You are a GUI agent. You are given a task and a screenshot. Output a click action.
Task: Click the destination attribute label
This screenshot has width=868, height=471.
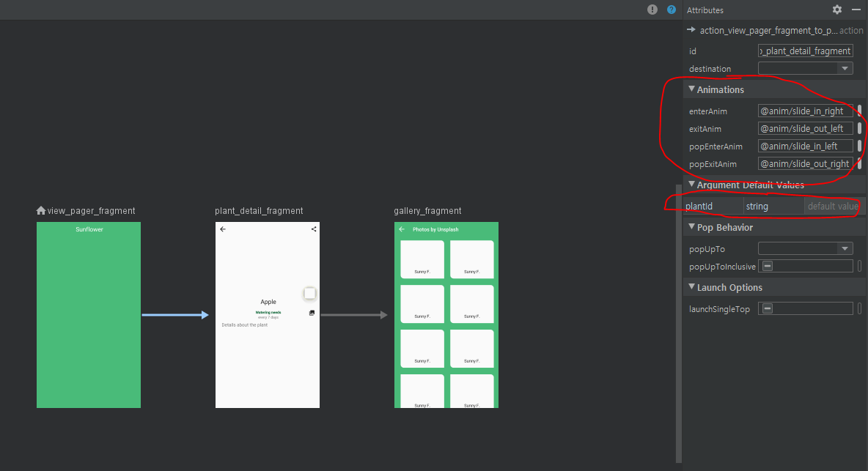(x=710, y=69)
